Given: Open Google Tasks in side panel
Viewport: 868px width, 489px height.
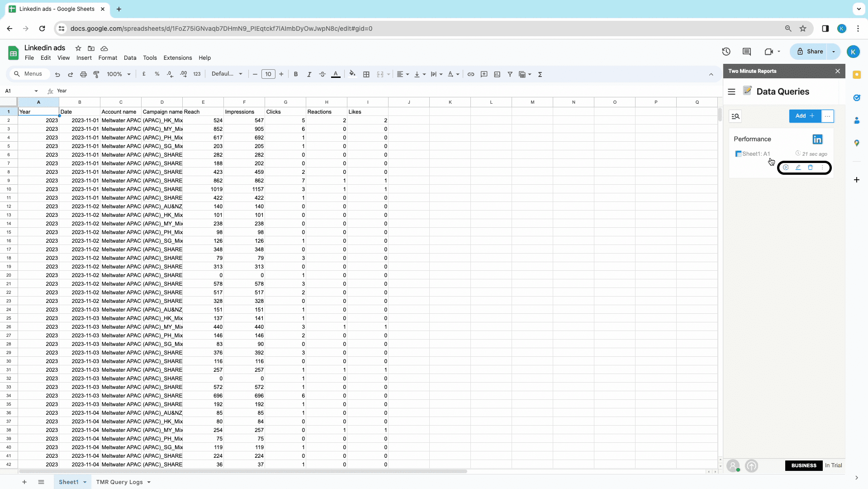Looking at the screenshot, I should tap(857, 98).
